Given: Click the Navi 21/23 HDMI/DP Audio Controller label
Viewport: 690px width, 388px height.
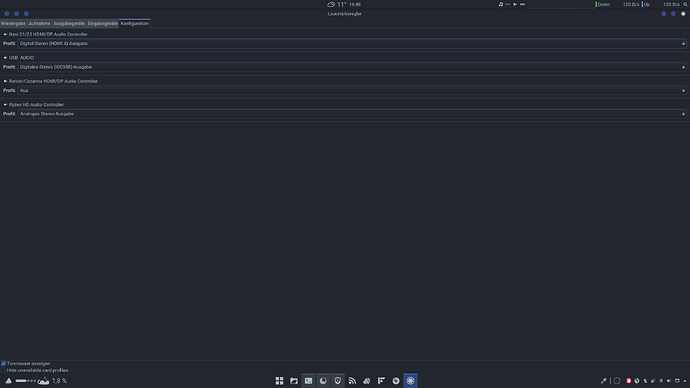Looking at the screenshot, I should [48, 34].
